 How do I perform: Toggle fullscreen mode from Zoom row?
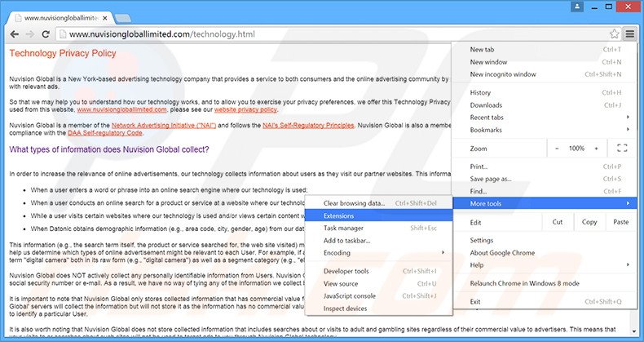coord(622,148)
